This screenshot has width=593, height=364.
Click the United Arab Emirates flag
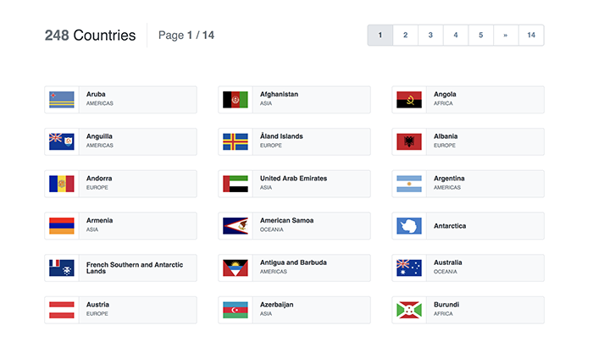tap(236, 184)
